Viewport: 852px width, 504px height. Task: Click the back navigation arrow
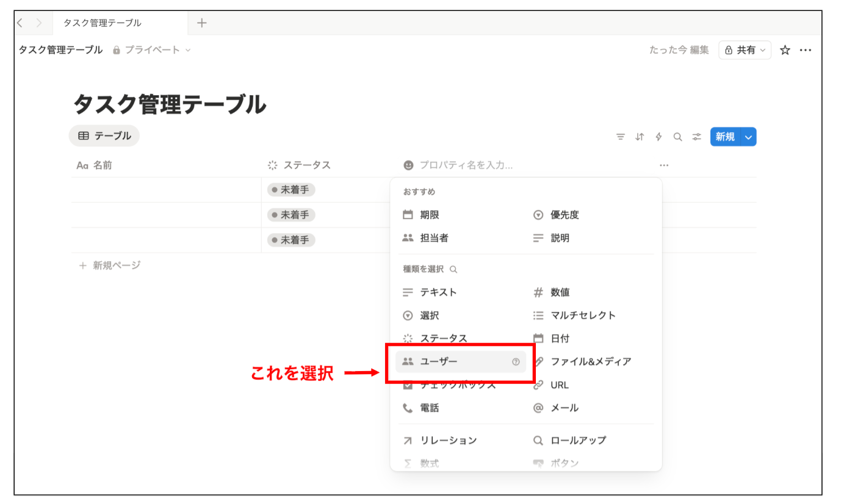point(20,23)
